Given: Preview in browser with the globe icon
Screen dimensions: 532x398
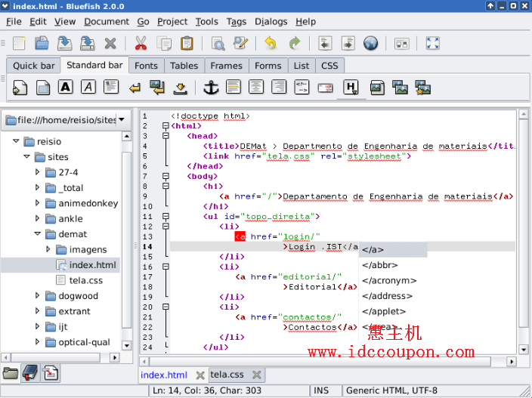Looking at the screenshot, I should [370, 43].
